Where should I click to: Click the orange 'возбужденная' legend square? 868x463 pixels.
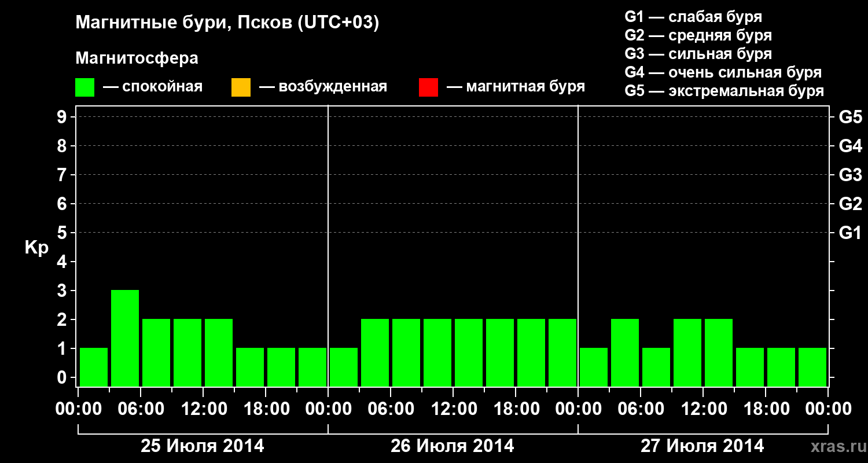[241, 87]
